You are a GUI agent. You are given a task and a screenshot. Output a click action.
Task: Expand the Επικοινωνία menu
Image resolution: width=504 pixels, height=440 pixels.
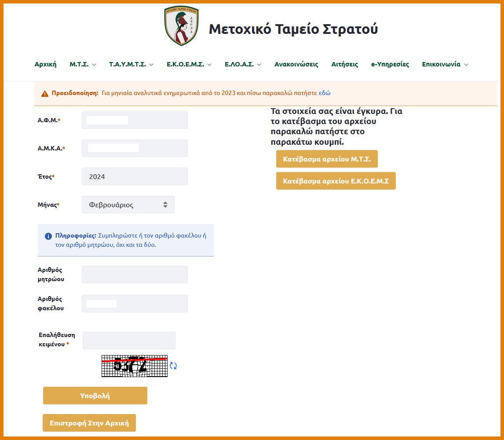coord(445,64)
